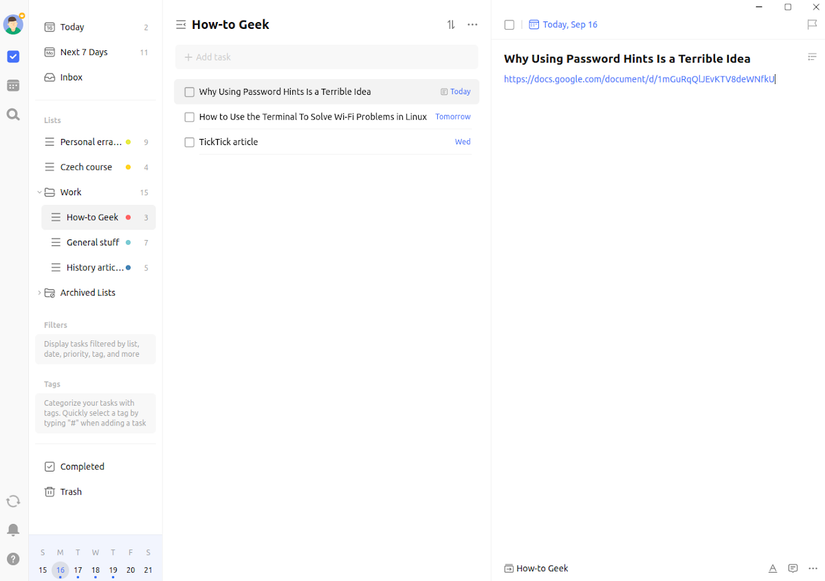This screenshot has width=825, height=581.
Task: Click the sync icon in left rail
Action: click(13, 501)
